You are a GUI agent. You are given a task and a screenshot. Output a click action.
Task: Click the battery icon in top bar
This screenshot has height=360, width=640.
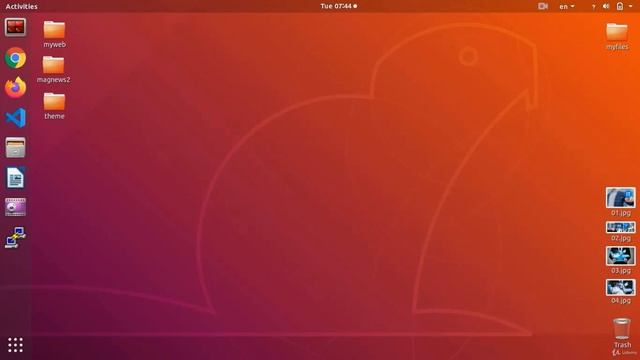click(x=620, y=6)
